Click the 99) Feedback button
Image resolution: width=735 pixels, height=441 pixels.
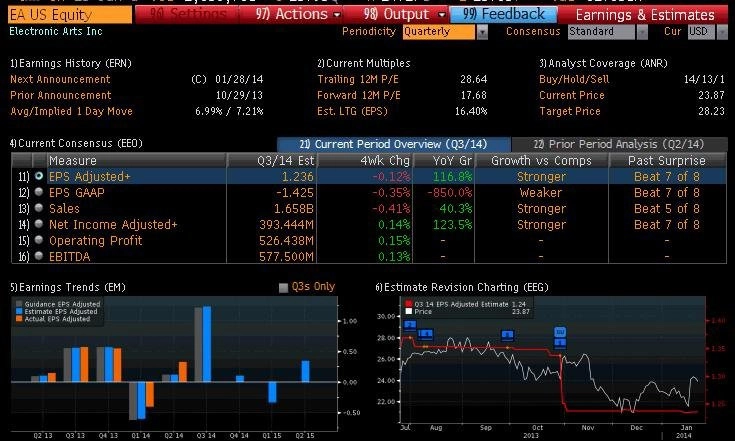coord(503,15)
